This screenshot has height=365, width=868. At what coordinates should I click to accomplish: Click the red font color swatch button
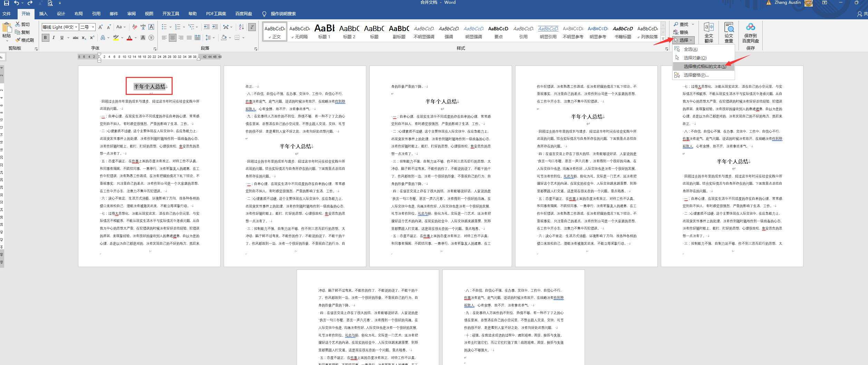coord(129,38)
